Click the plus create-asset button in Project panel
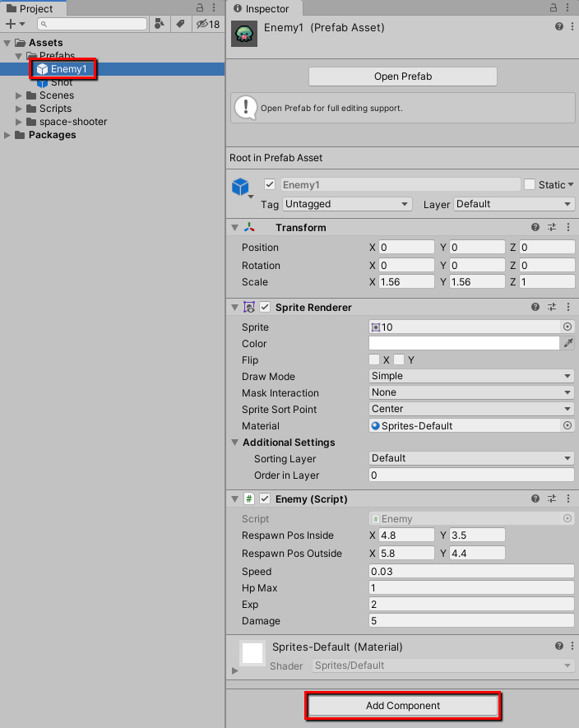 click(15, 24)
